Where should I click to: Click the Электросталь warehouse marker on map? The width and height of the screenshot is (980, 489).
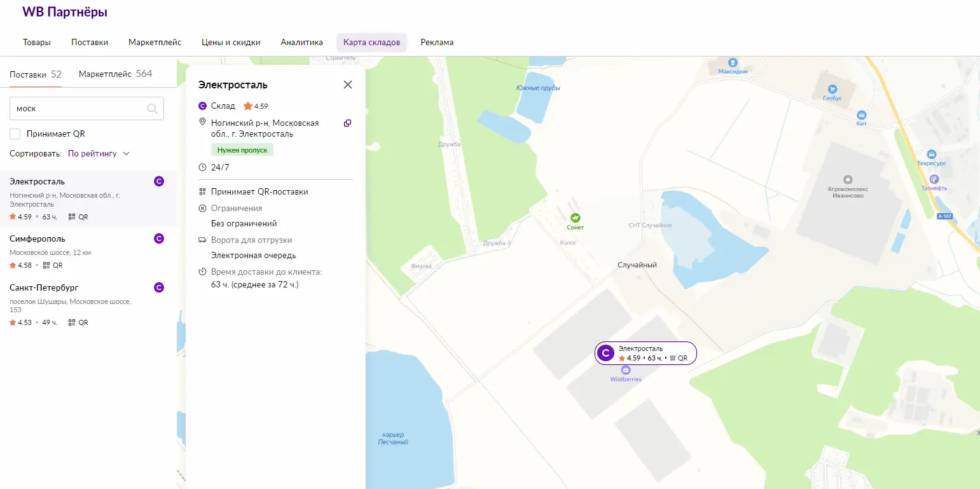click(645, 353)
